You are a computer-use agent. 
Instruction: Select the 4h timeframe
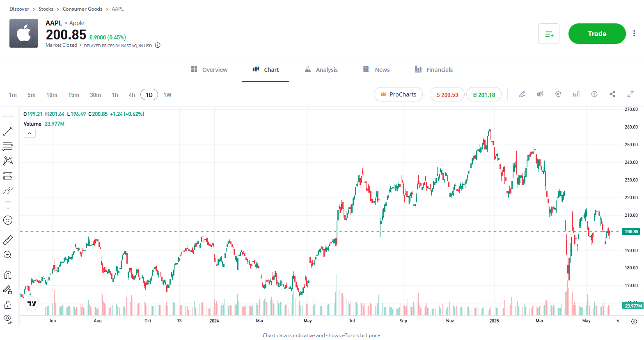(x=132, y=95)
